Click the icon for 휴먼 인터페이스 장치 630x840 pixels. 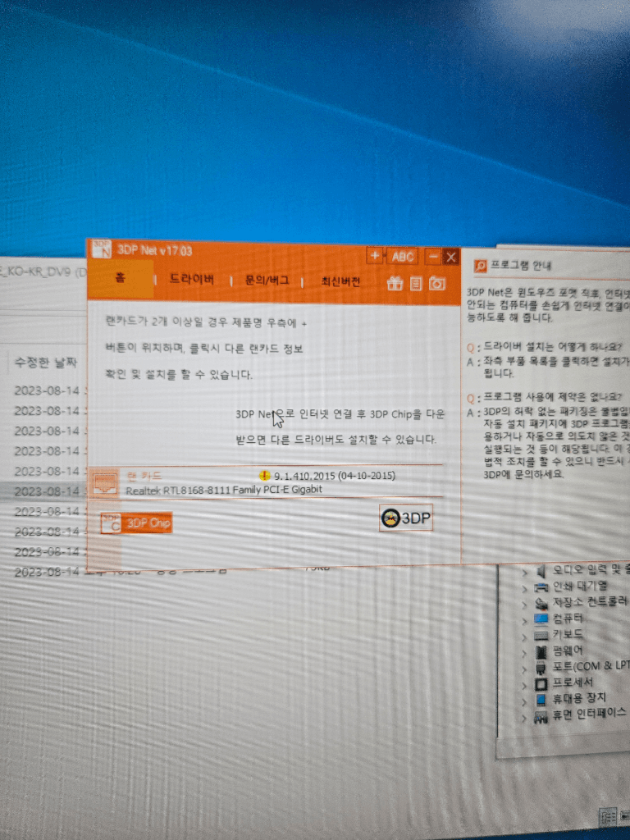point(541,717)
